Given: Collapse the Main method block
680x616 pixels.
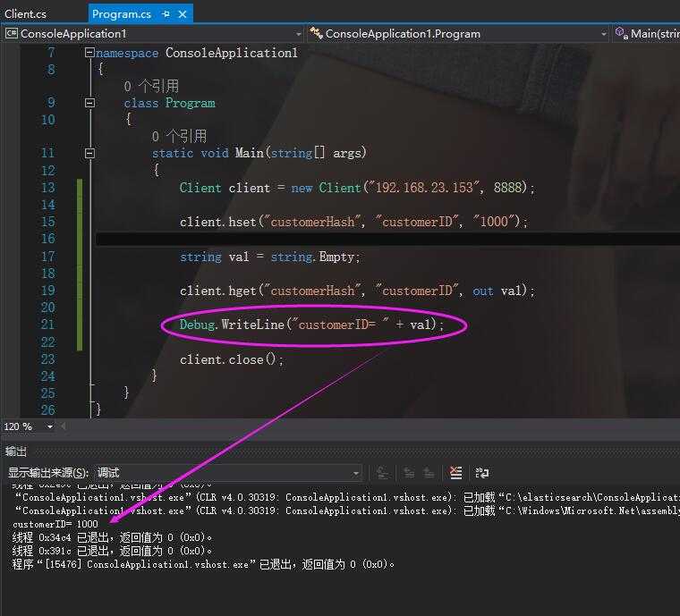Looking at the screenshot, I should 89,153.
